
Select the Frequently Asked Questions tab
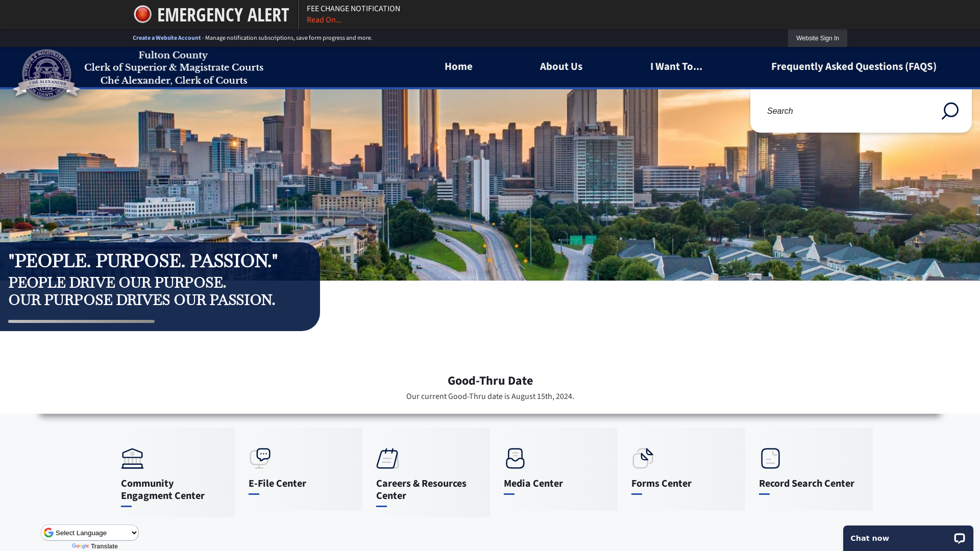853,66
